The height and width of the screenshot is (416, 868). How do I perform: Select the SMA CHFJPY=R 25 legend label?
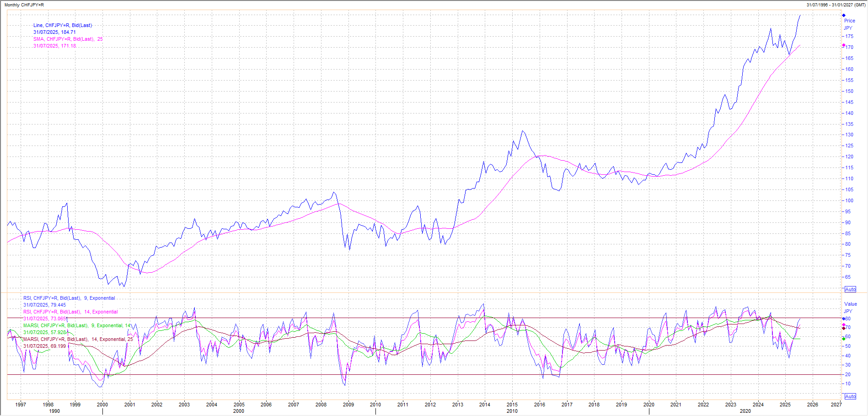point(68,39)
